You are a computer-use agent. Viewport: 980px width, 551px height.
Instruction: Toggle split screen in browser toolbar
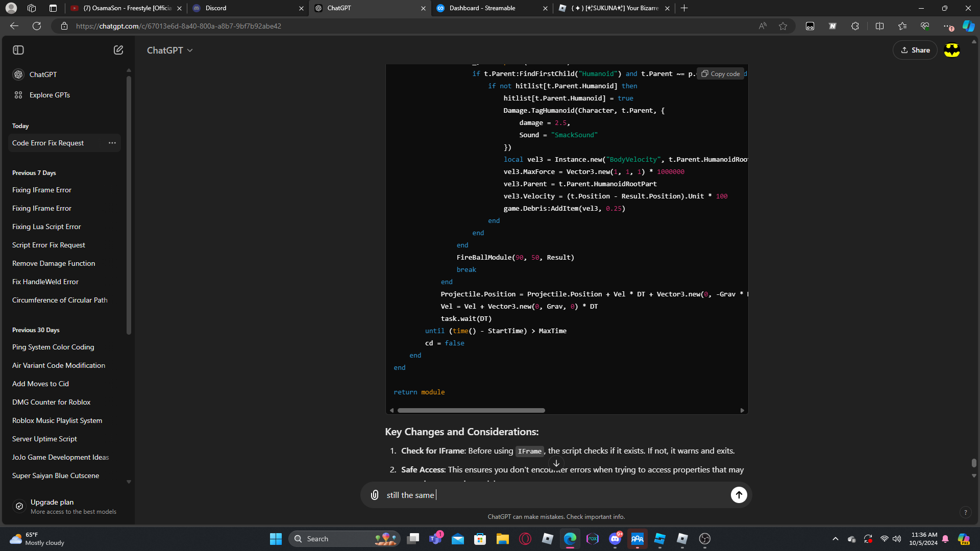point(879,26)
